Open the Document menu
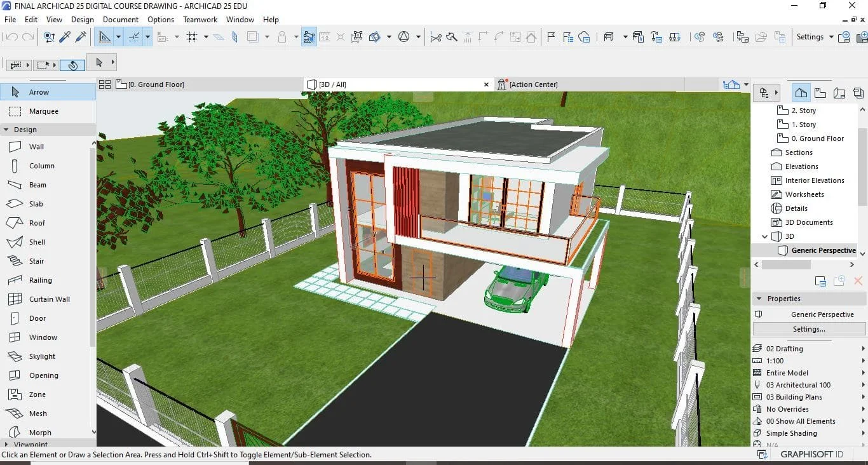868x465 pixels. pos(121,20)
